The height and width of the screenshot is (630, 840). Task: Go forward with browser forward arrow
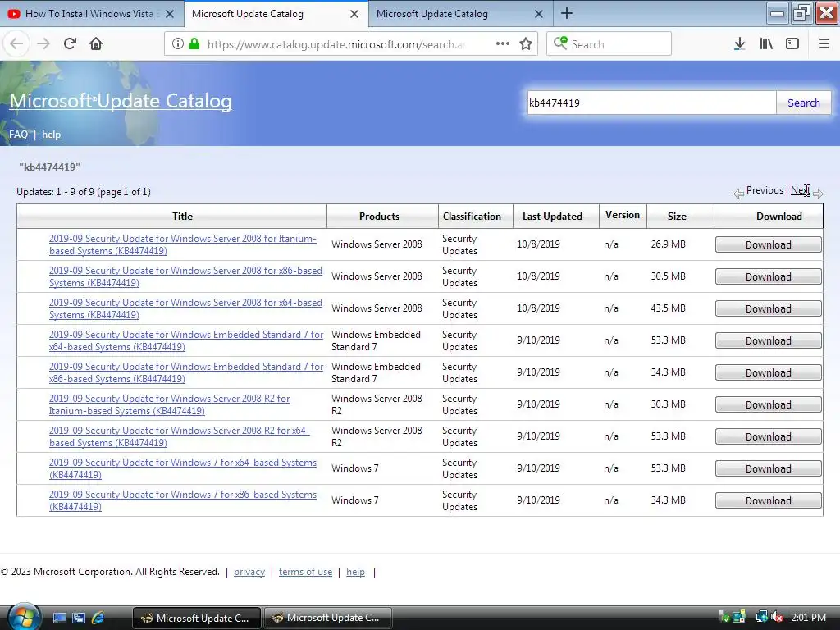43,44
